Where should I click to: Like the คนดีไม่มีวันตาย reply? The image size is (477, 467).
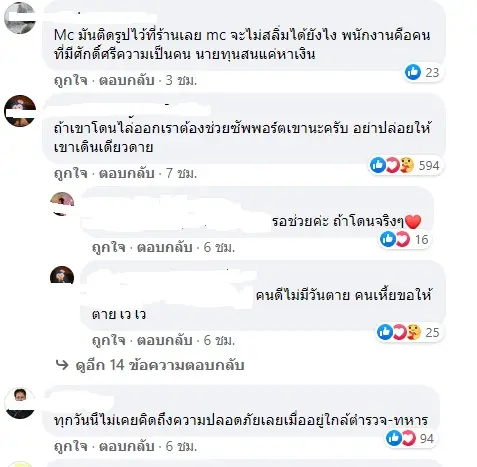pyautogui.click(x=109, y=340)
